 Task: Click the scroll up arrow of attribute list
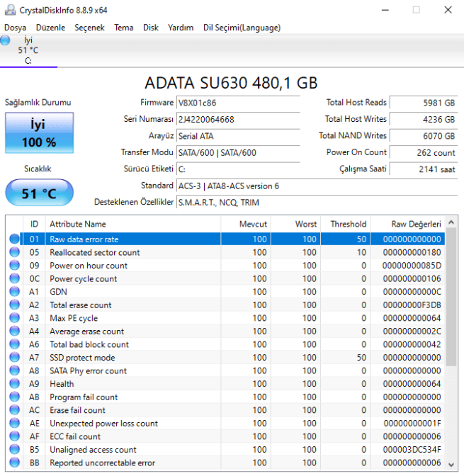pyautogui.click(x=451, y=222)
